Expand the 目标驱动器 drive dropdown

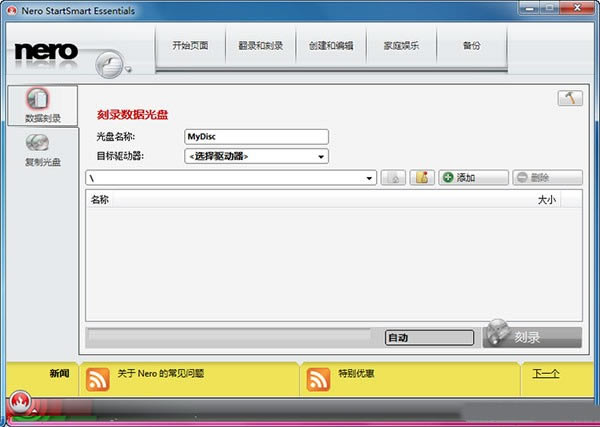point(256,156)
